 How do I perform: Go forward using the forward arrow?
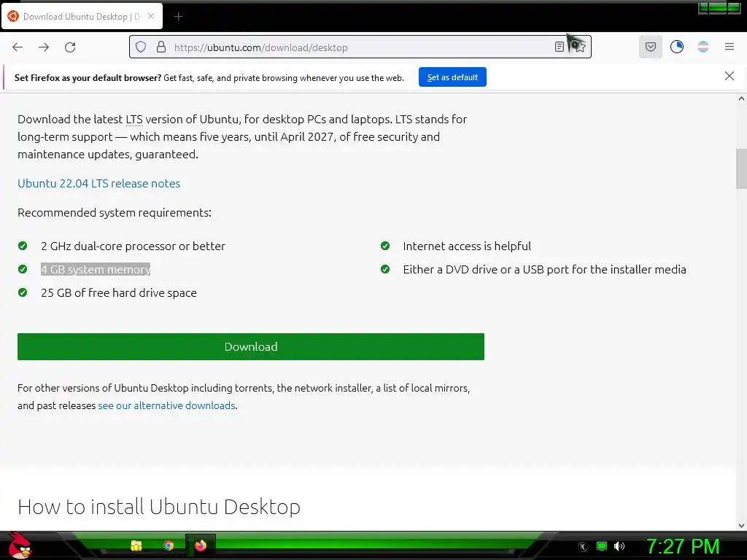[x=44, y=47]
